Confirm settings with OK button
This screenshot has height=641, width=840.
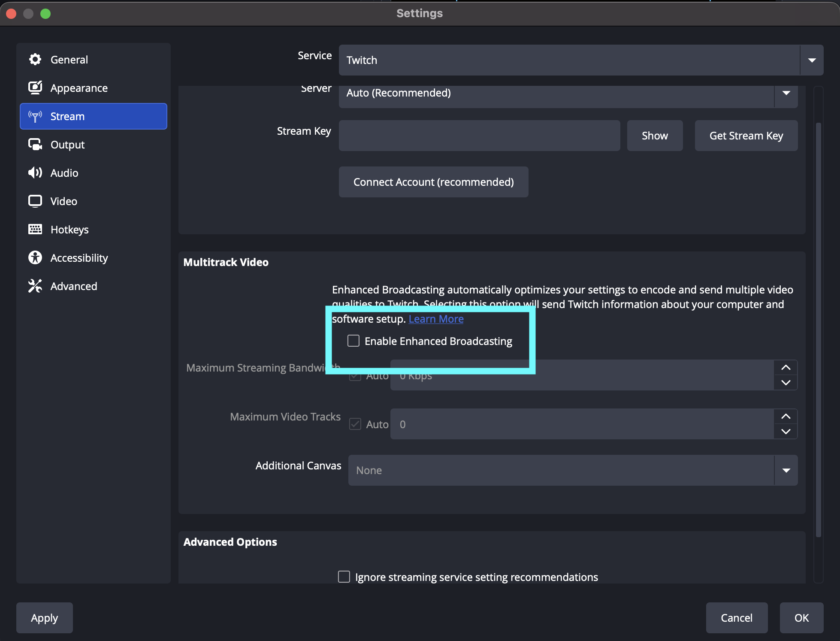point(802,618)
